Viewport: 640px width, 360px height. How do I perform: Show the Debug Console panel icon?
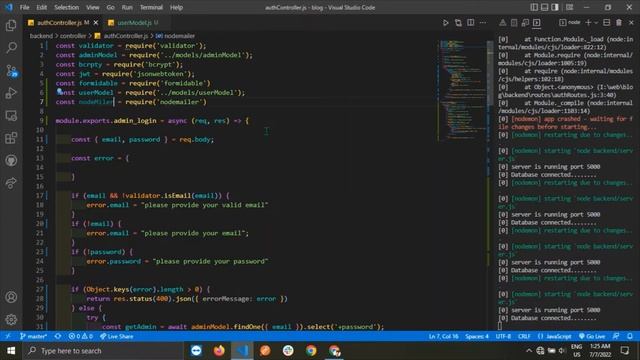(x=525, y=23)
